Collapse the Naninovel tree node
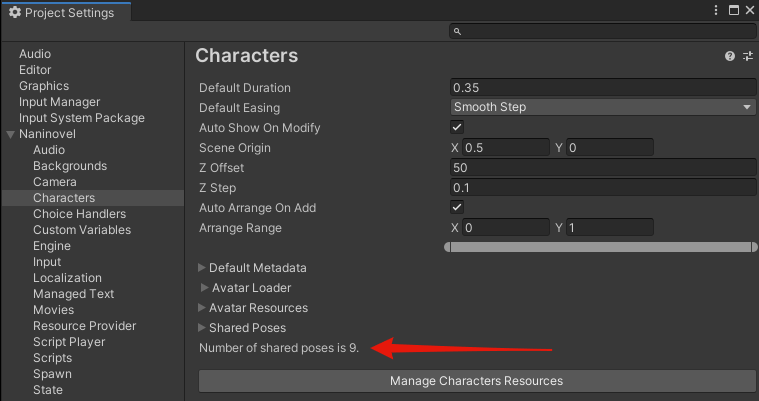759x401 pixels. coord(10,134)
